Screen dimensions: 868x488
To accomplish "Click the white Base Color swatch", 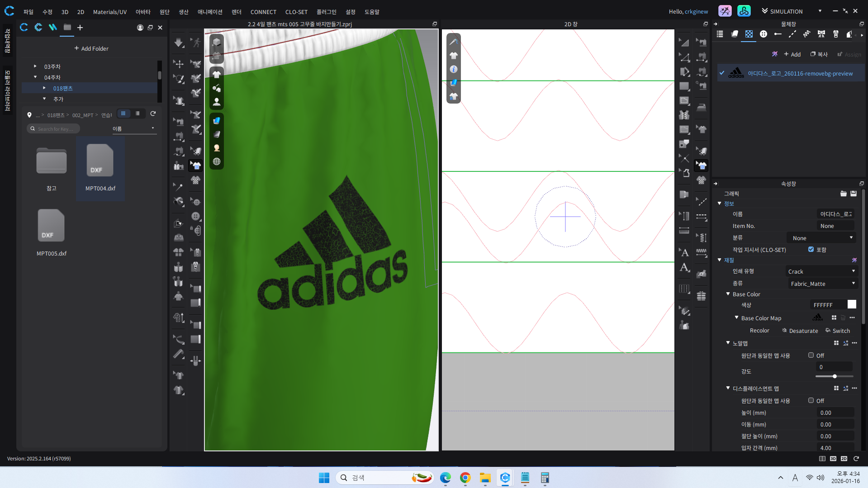I will pos(851,305).
